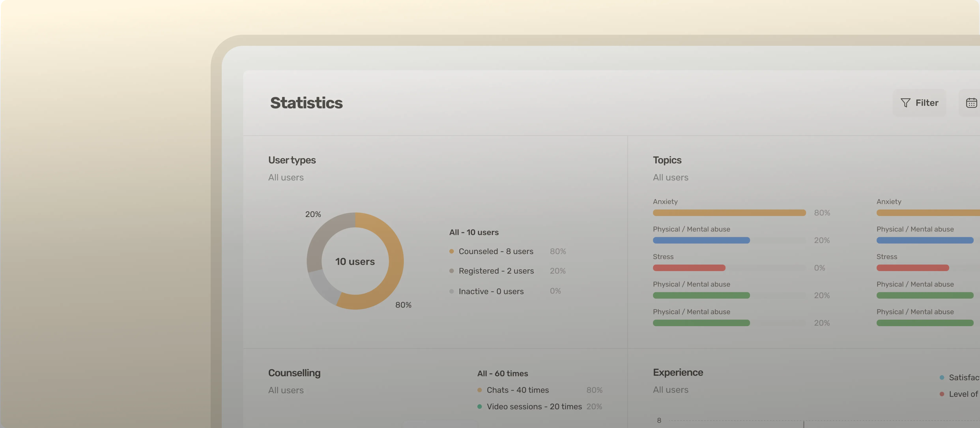Screen dimensions: 980x428
Task: Click the '8' axis label in Experience chart
Action: point(659,420)
